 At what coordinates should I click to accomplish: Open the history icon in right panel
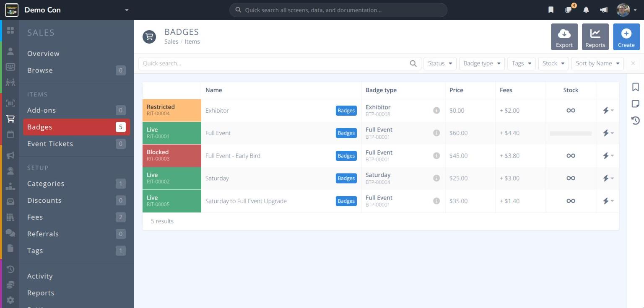(636, 121)
